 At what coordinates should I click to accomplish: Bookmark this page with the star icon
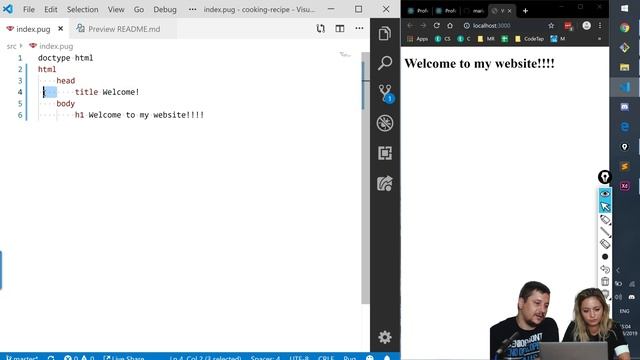coord(551,25)
